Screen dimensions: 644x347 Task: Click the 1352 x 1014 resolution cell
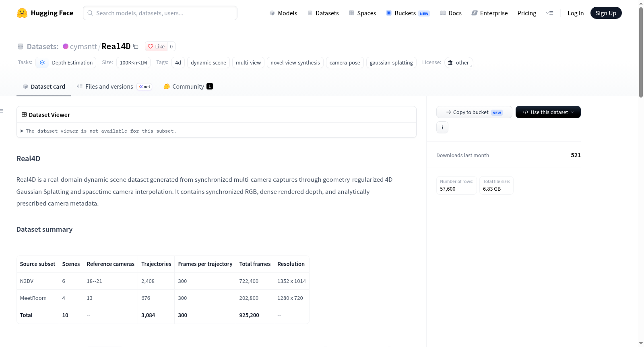point(291,281)
